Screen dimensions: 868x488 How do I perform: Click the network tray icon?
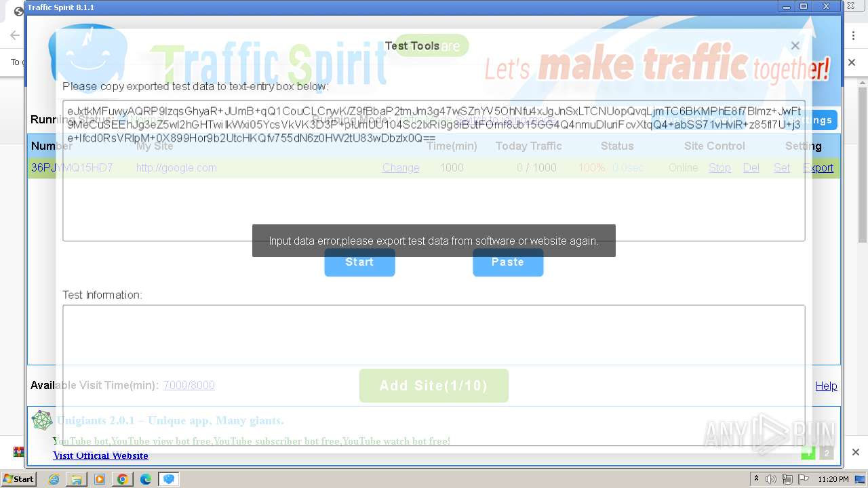click(787, 479)
